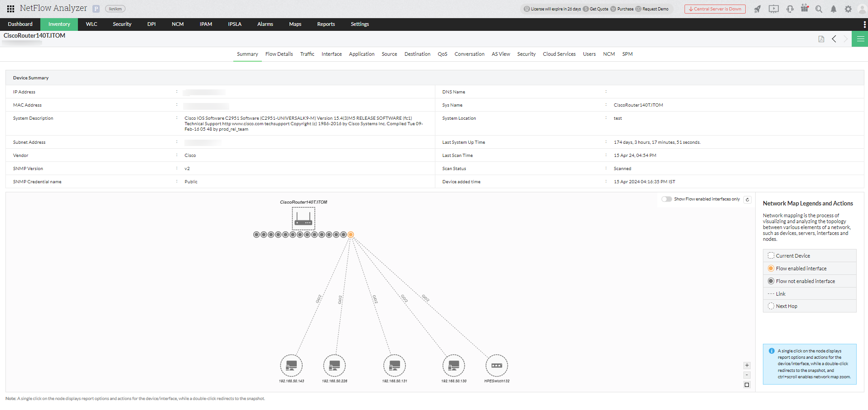Zoom in the map with plus control
The image size is (868, 410).
coord(747,365)
